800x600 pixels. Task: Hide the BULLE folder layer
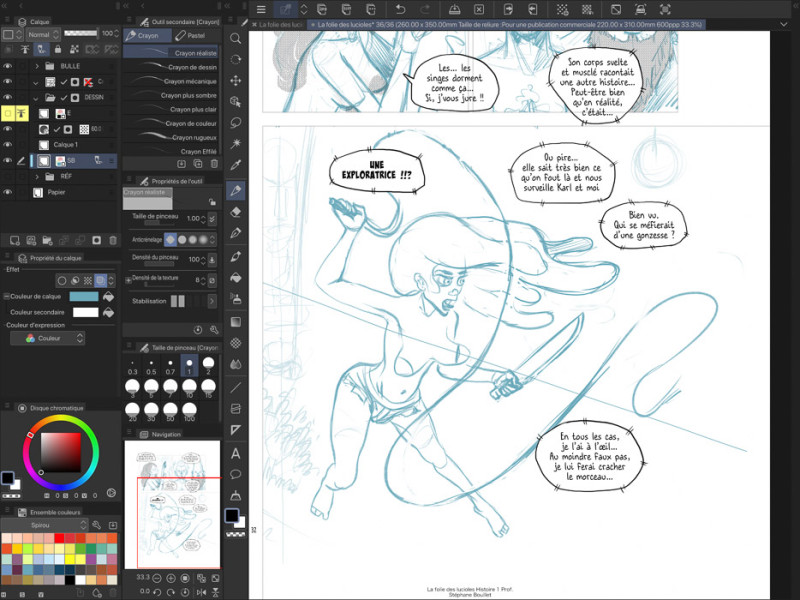(x=7, y=66)
